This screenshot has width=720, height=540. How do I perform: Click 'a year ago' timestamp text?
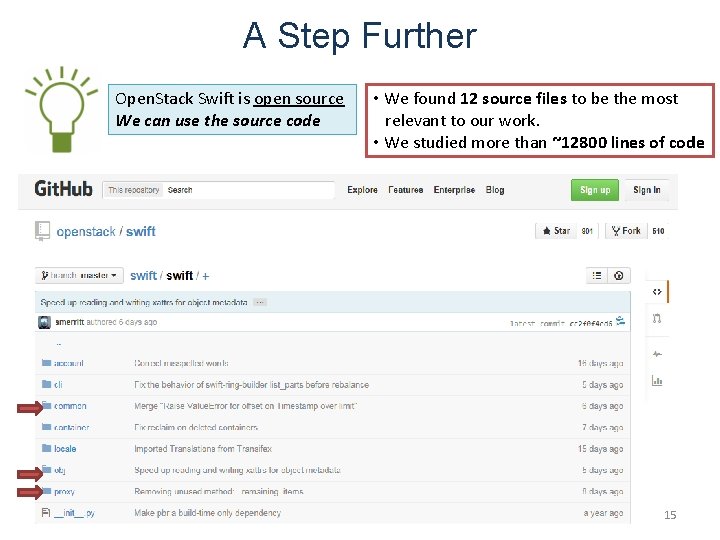click(x=603, y=513)
